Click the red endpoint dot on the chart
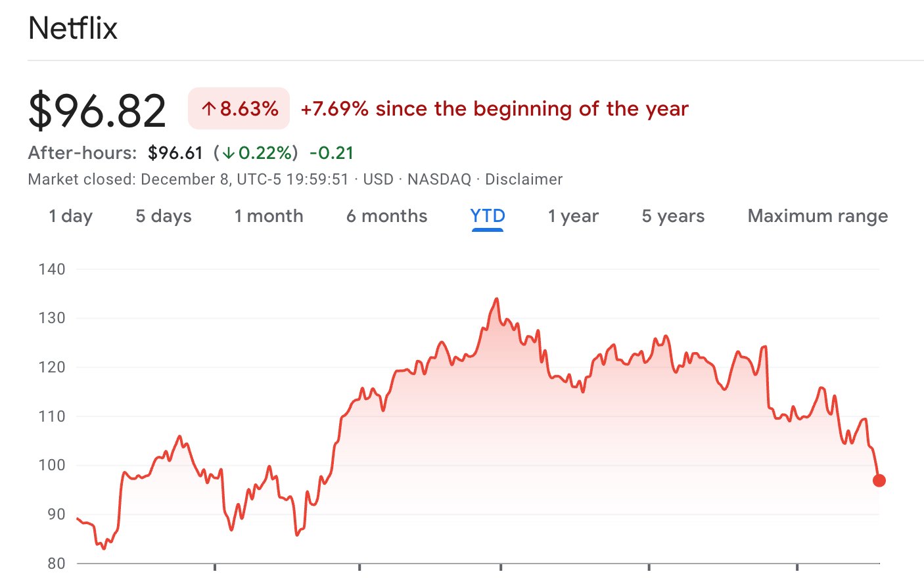This screenshot has width=924, height=578. 879,481
